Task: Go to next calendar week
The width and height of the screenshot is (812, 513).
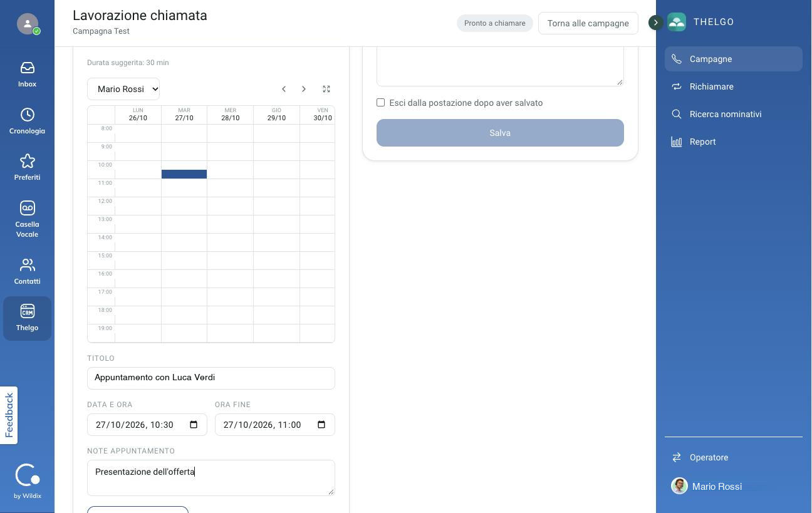Action: point(304,89)
